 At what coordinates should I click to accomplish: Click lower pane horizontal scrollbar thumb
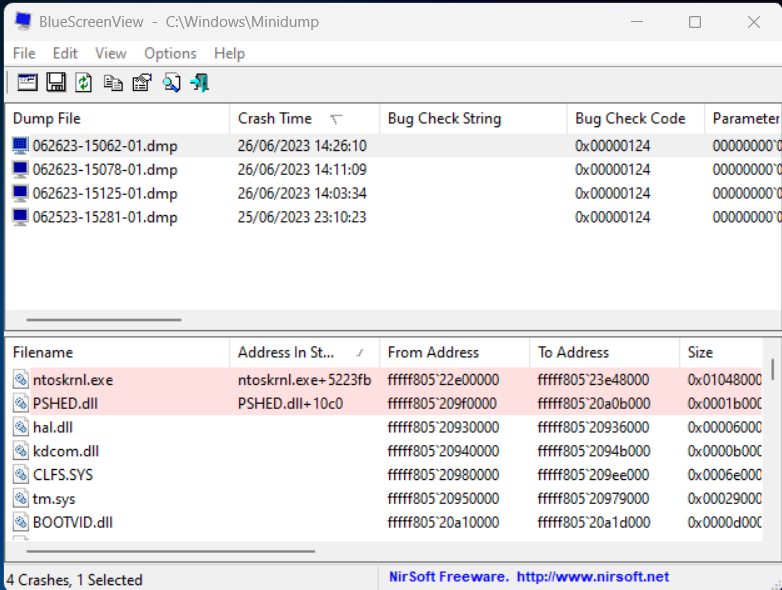click(x=171, y=552)
